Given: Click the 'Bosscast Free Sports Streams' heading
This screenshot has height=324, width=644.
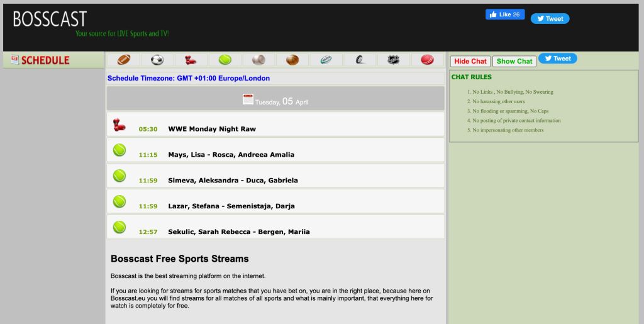Looking at the screenshot, I should tap(179, 259).
